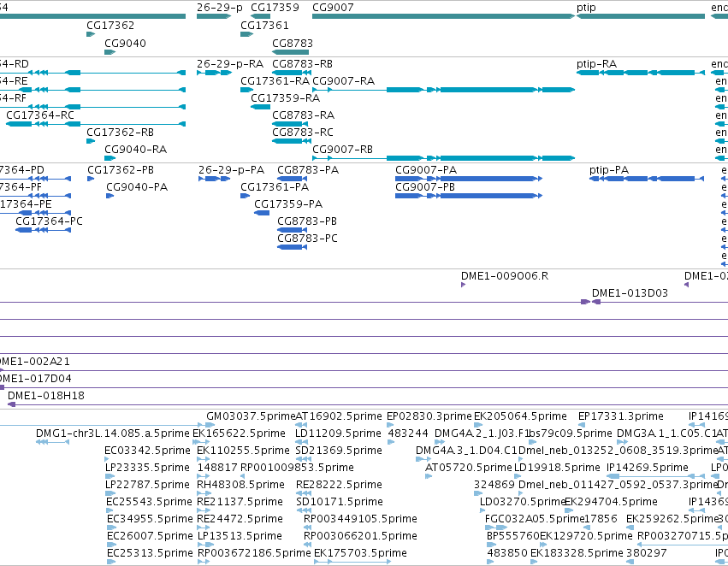The height and width of the screenshot is (566, 728).
Task: Select the CG9040-PA protein glyph
Action: point(110,195)
